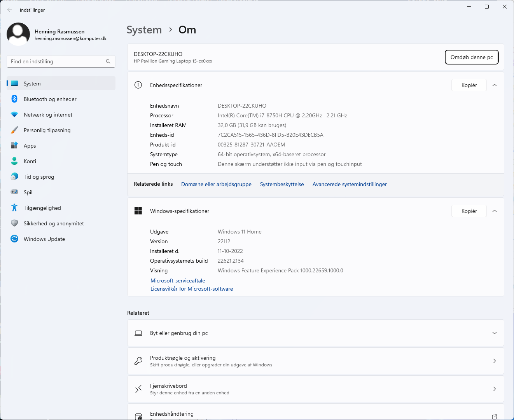Collapse the Windows-specifikationer section
Image resolution: width=514 pixels, height=420 pixels.
coord(495,211)
